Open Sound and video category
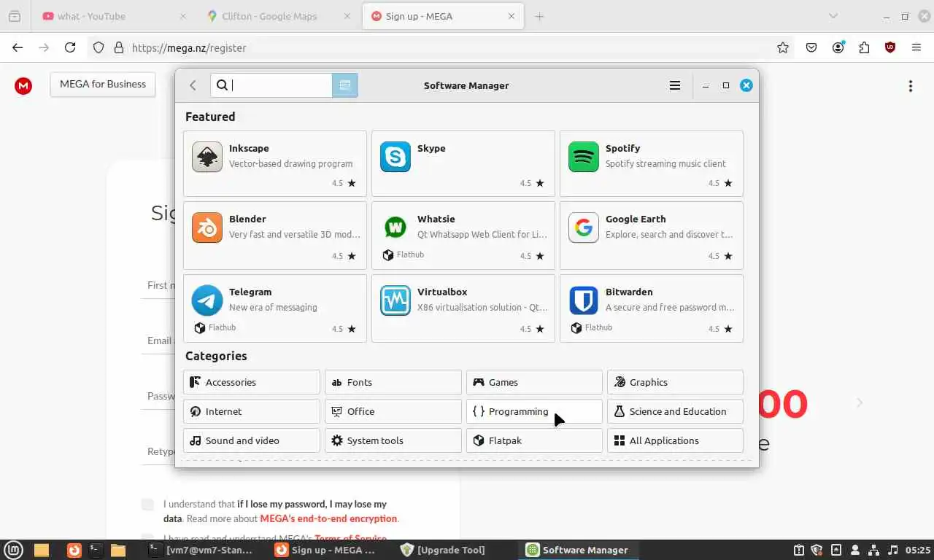The height and width of the screenshot is (560, 934). click(252, 440)
